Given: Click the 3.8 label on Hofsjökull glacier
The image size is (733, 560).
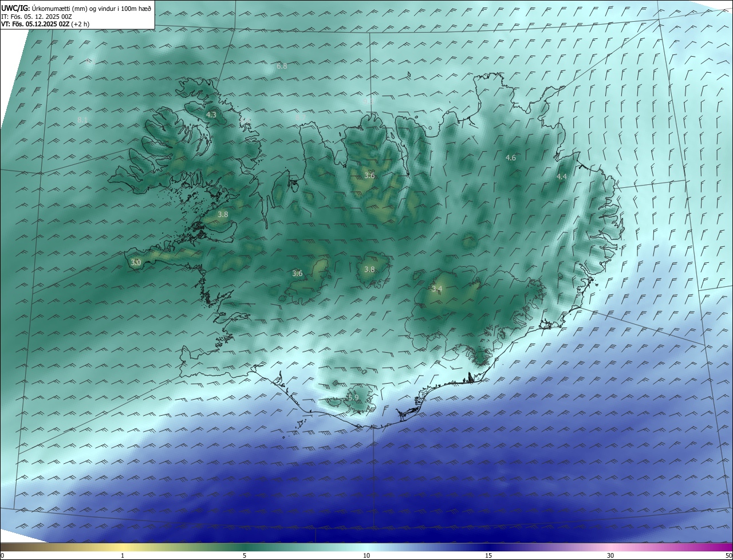Looking at the screenshot, I should pyautogui.click(x=369, y=269).
